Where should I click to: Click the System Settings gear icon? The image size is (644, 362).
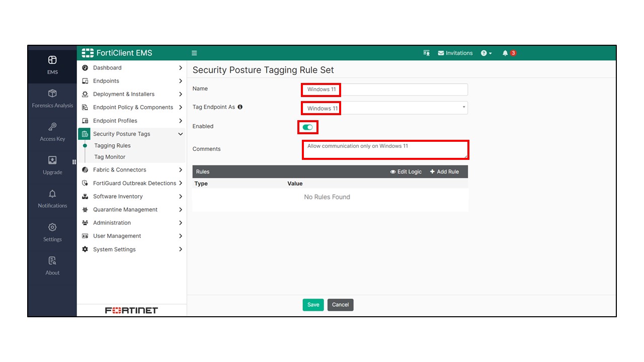click(85, 249)
